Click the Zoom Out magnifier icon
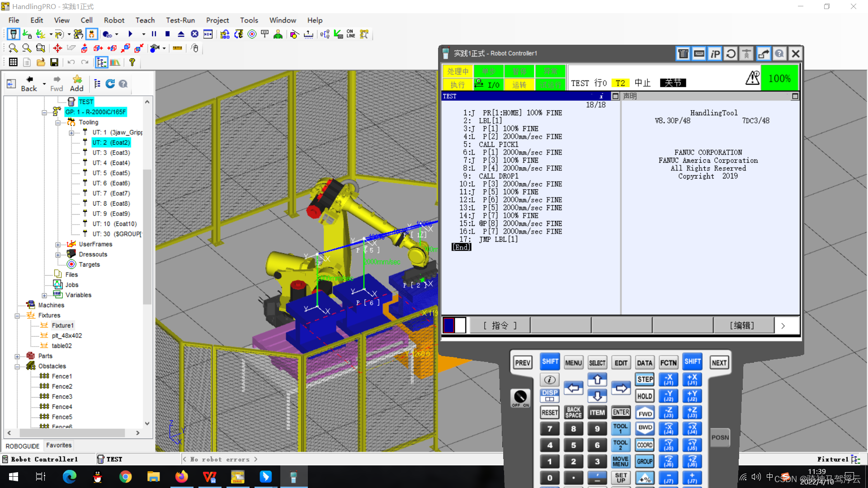Viewport: 868px width, 488px height. coord(27,48)
